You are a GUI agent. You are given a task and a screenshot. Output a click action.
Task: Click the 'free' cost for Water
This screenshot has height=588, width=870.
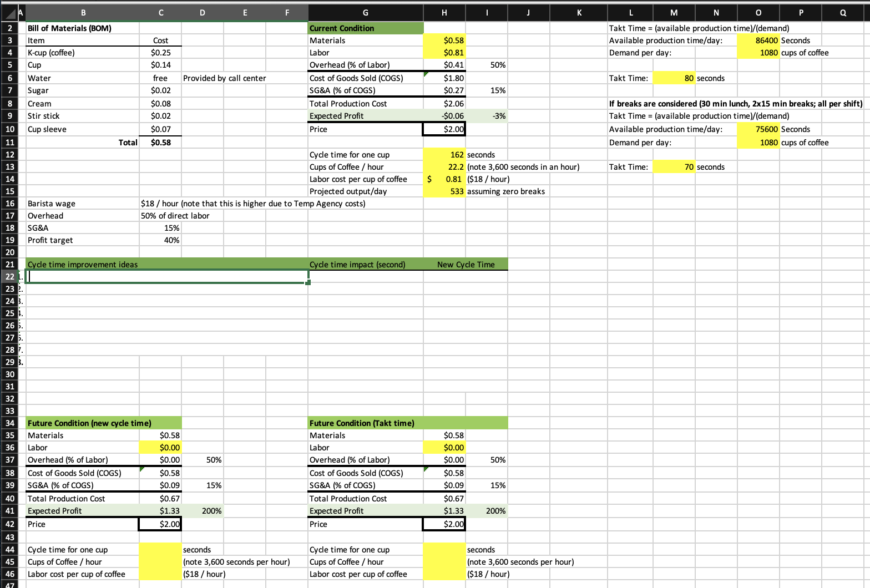[160, 78]
